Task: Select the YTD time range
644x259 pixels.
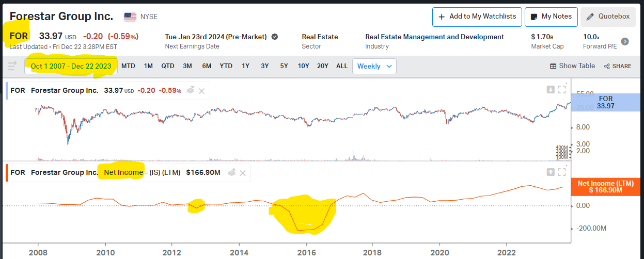Action: (226, 66)
